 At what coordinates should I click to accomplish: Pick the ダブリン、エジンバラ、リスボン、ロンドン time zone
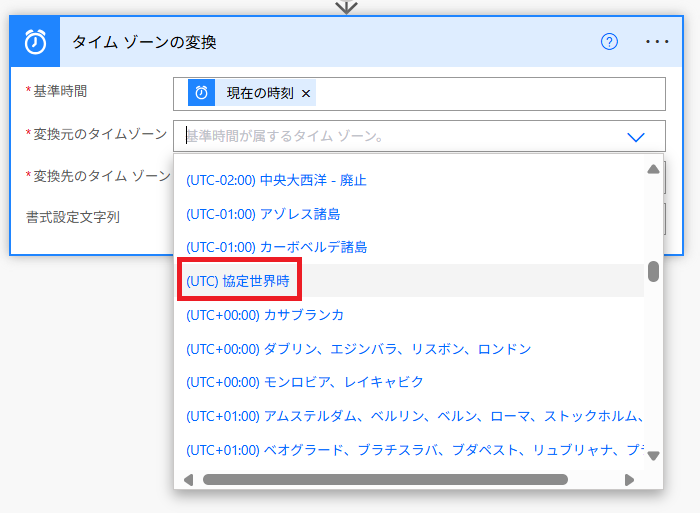coord(358,349)
